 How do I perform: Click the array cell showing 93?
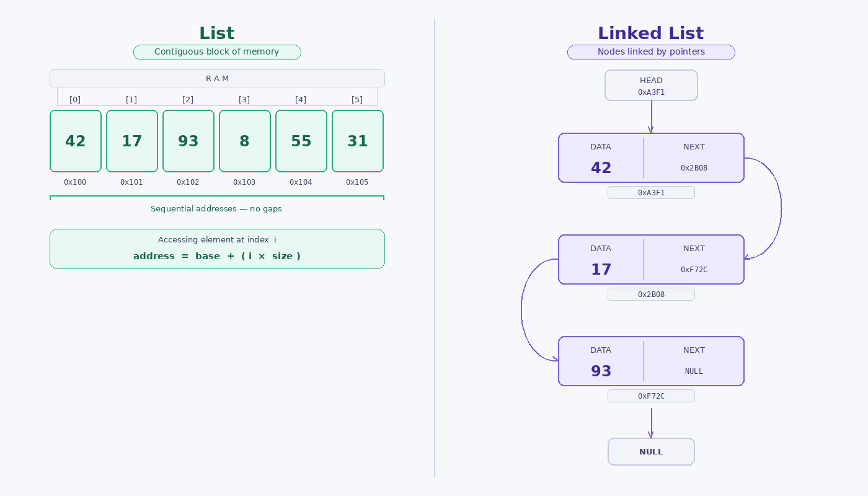point(188,141)
